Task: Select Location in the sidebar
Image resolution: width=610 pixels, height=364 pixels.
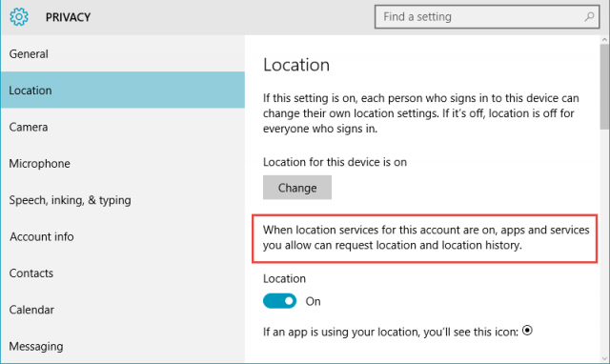Action: tap(123, 90)
